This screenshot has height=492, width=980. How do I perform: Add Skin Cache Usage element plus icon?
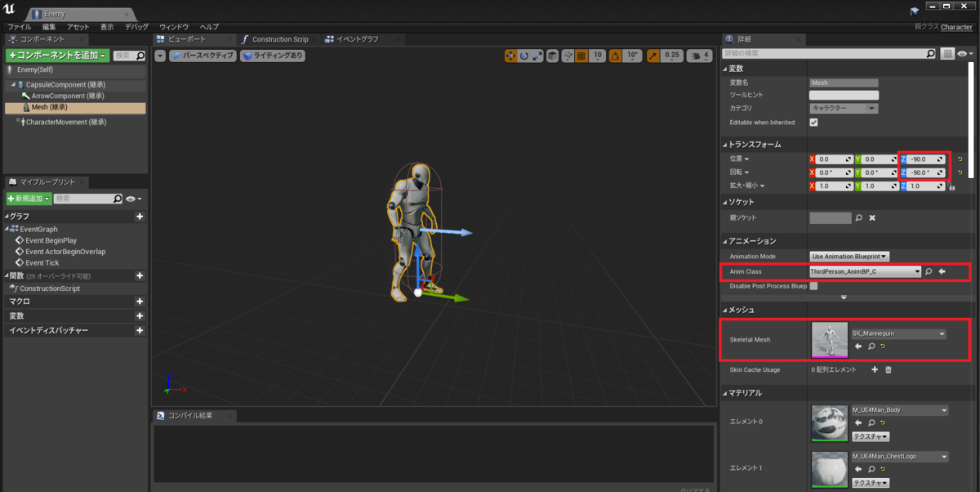(875, 370)
